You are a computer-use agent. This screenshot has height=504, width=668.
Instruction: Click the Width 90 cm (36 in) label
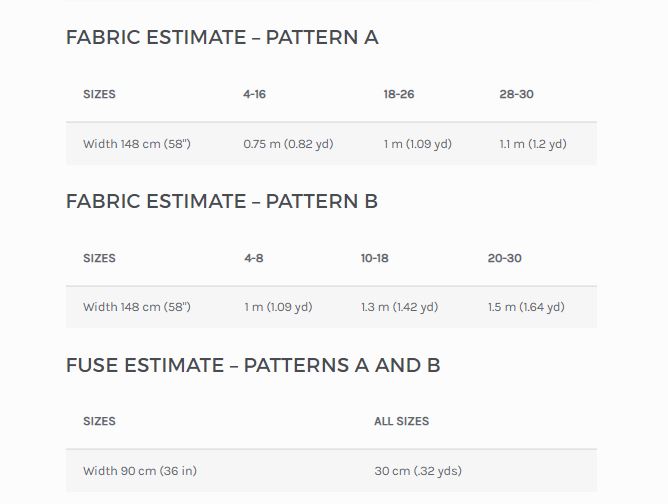tap(140, 471)
